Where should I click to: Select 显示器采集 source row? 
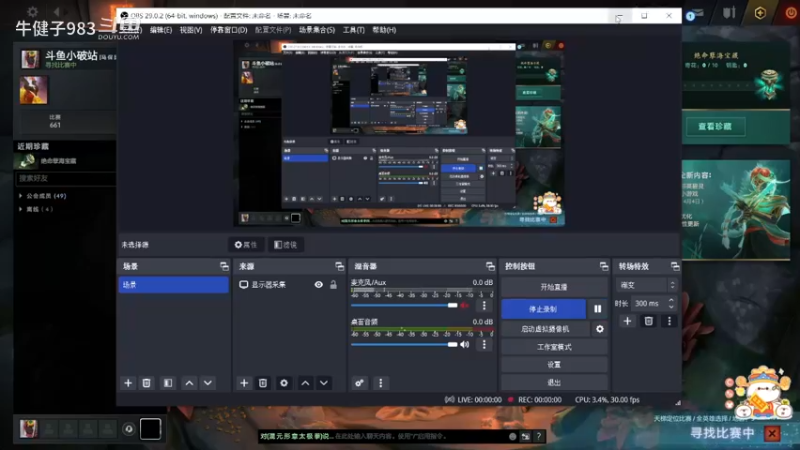[x=288, y=285]
